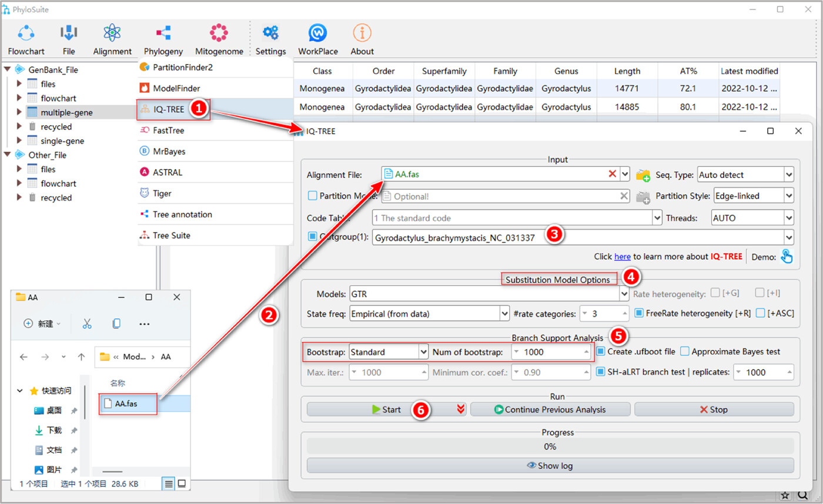Screen dimensions: 823x504
Task: Browse for alignment file folder icon
Action: coord(643,174)
